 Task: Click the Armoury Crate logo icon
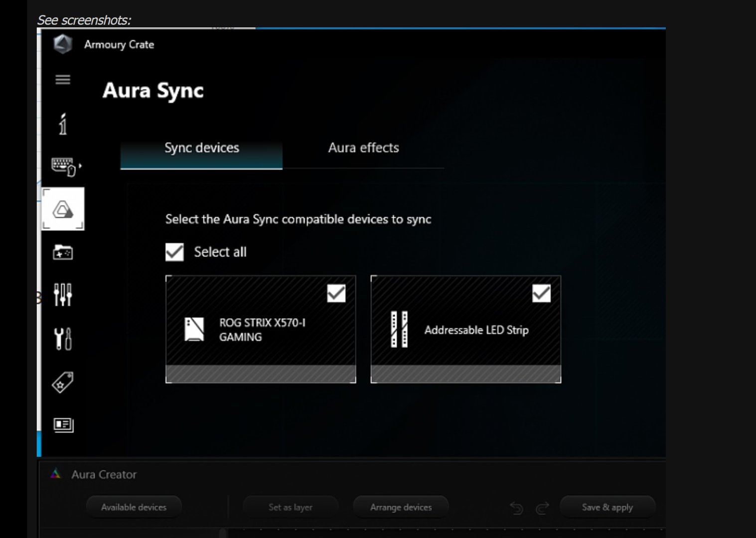click(x=63, y=44)
